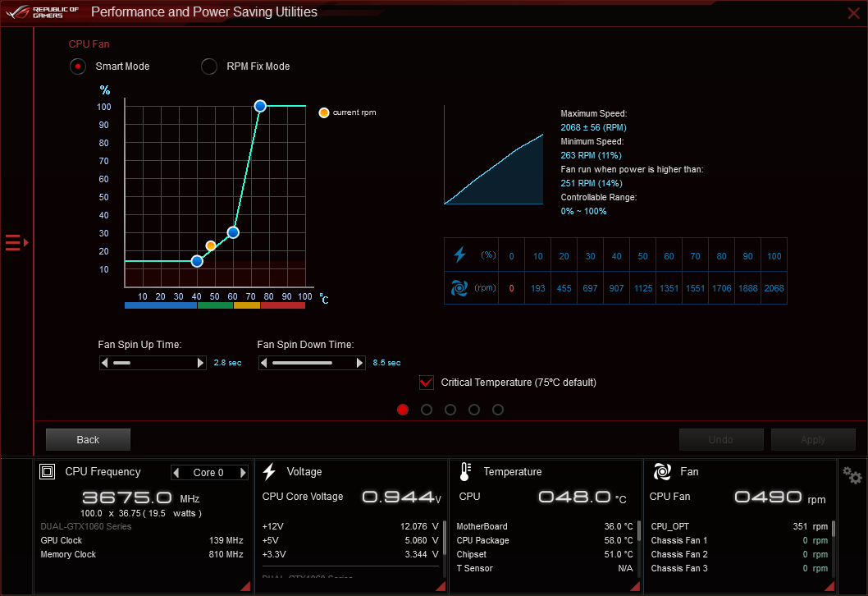Select Smart Mode
This screenshot has width=868, height=596.
(x=77, y=66)
